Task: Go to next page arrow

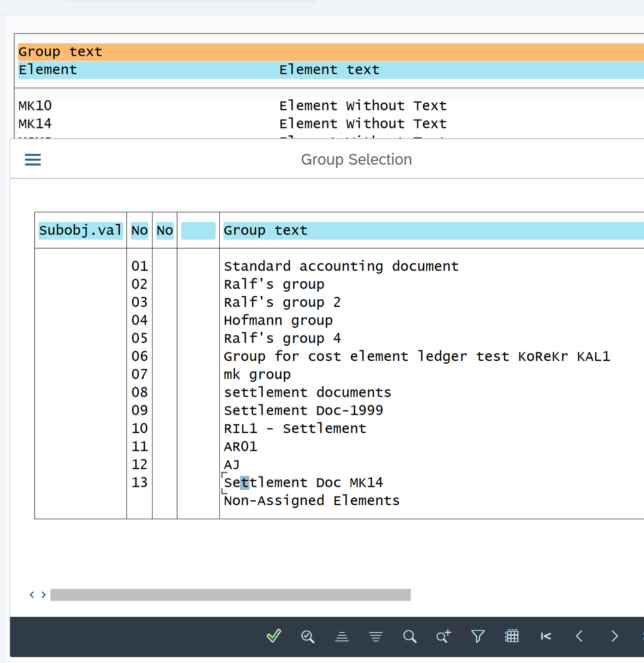Action: (614, 636)
